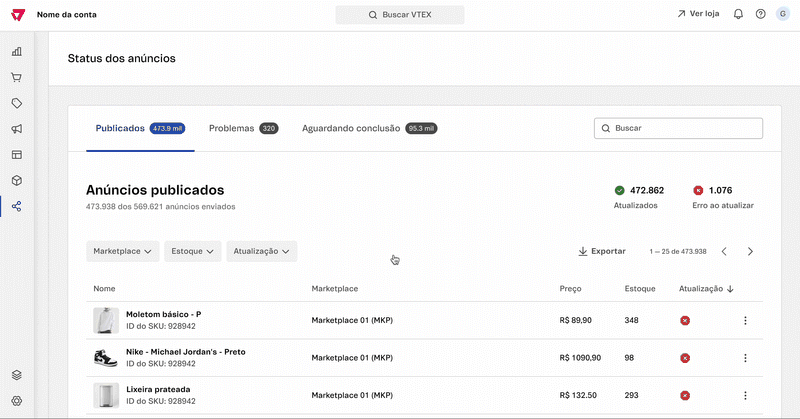Click the Buscar field in the listings panel
Screen dimensions: 800x419
678,128
